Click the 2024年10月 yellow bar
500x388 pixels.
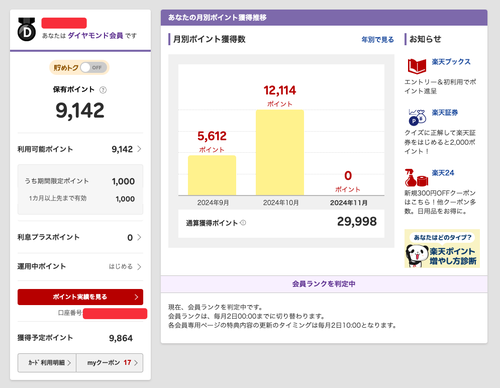(280, 153)
